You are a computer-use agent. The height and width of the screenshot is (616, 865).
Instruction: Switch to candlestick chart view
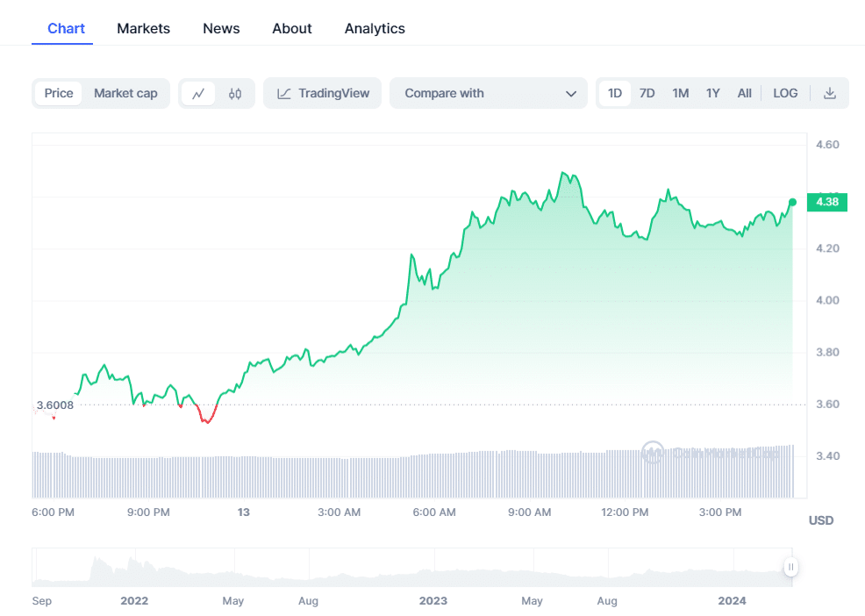(233, 93)
